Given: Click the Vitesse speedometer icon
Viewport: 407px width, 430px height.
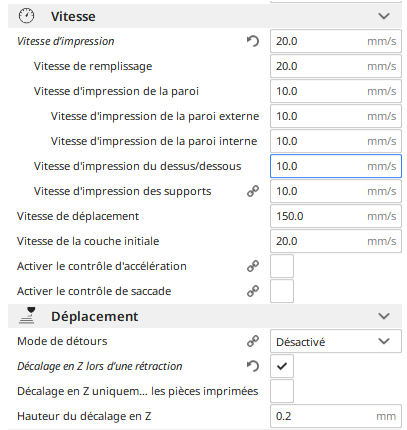Looking at the screenshot, I should click(26, 16).
